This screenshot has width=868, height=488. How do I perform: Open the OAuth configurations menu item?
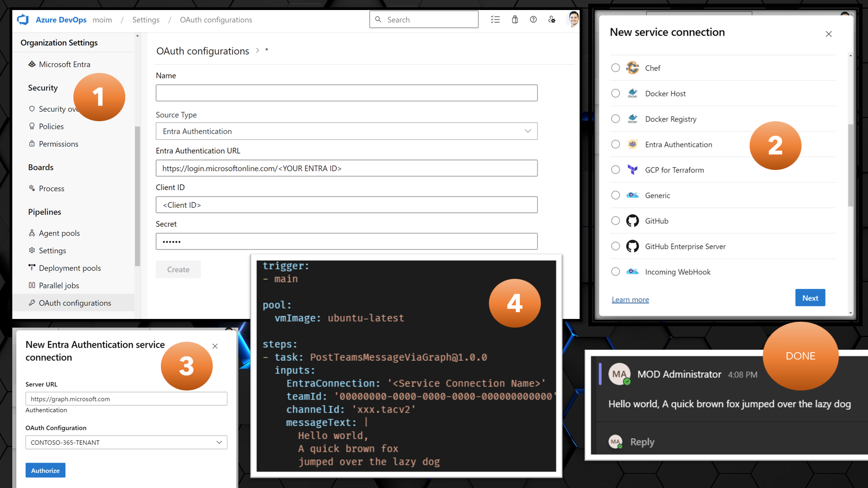[74, 303]
